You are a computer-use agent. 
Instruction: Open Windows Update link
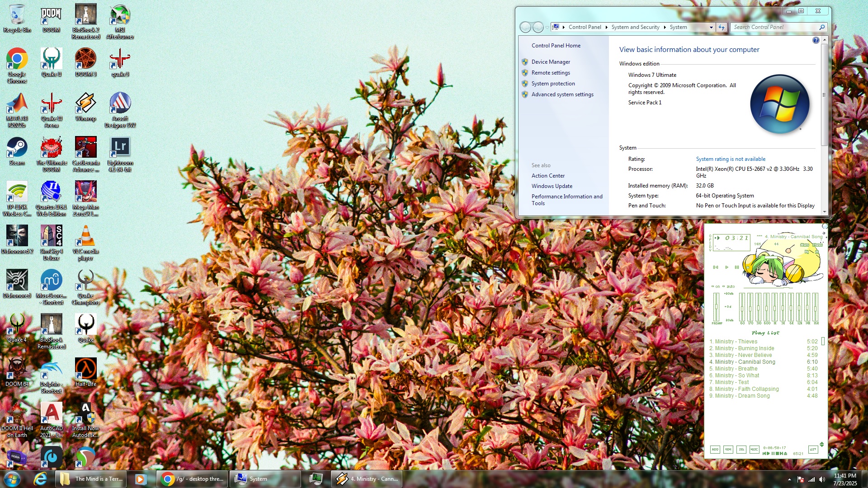tap(552, 186)
